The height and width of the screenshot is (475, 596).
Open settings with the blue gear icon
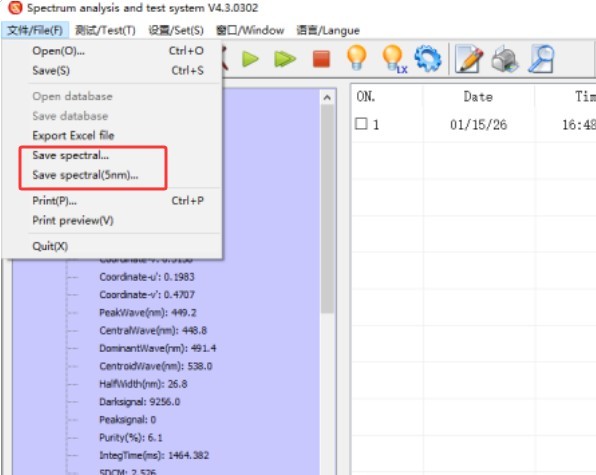coord(428,58)
